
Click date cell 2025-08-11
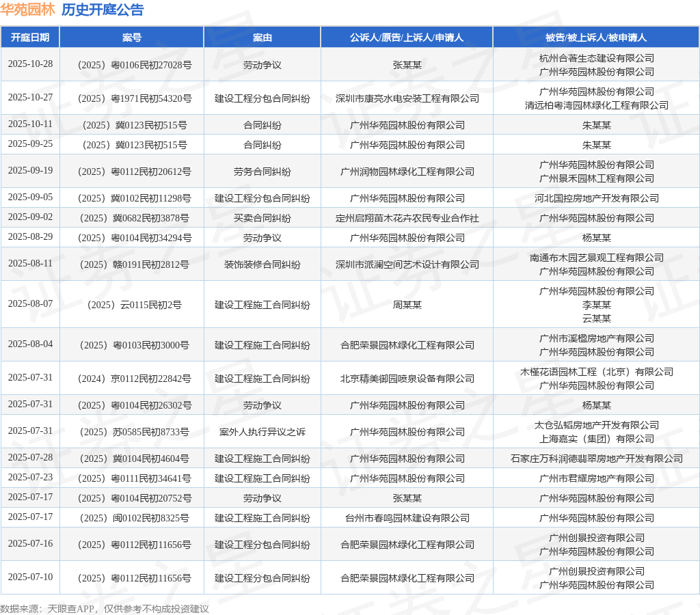point(30,263)
